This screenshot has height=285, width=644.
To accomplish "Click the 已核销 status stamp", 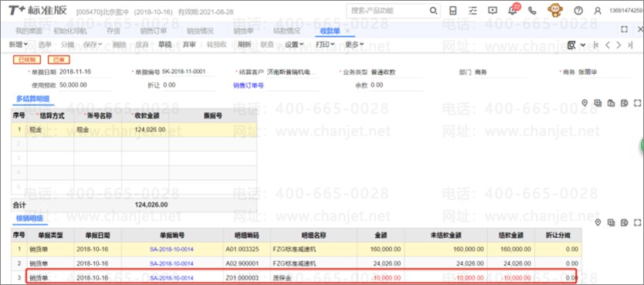I will click(x=27, y=59).
